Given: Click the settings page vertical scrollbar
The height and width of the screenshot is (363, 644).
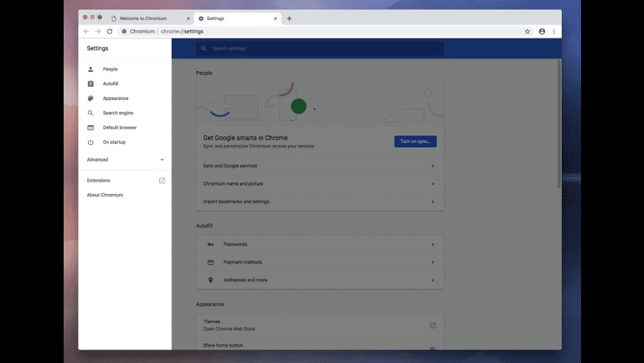Looking at the screenshot, I should pyautogui.click(x=559, y=124).
